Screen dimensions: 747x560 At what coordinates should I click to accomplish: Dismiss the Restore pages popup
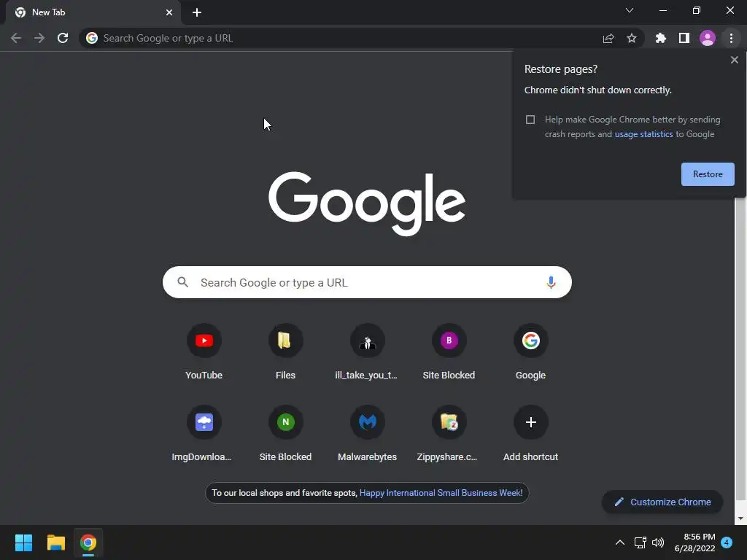734,60
